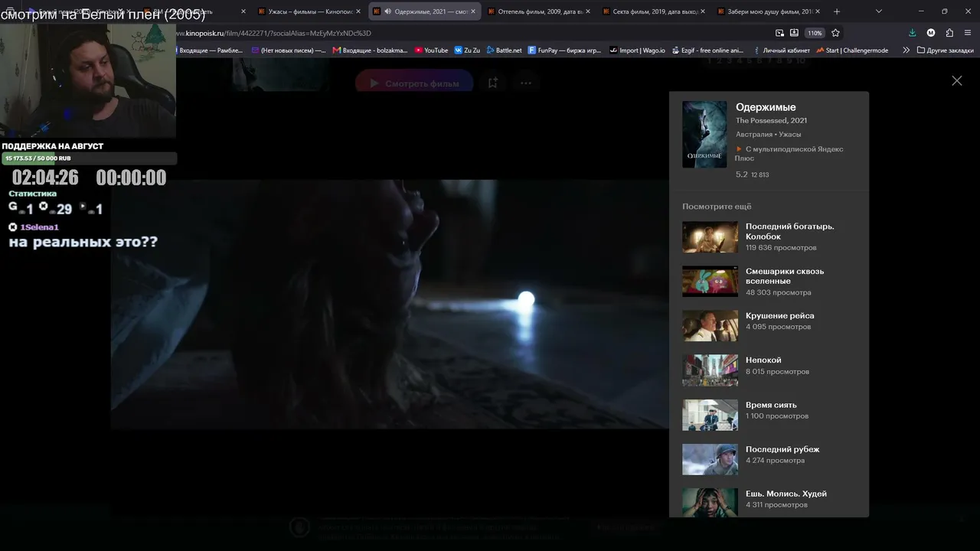Open Другие закладки bookmarks folder
The image size is (980, 551).
(x=946, y=51)
